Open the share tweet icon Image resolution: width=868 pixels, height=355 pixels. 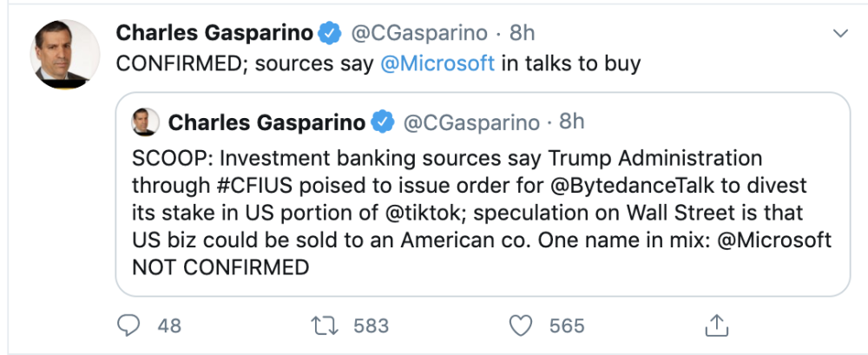tap(716, 325)
